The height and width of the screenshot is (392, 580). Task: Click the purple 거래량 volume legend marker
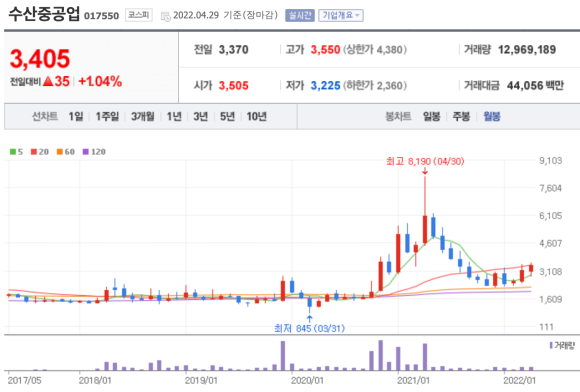551,345
